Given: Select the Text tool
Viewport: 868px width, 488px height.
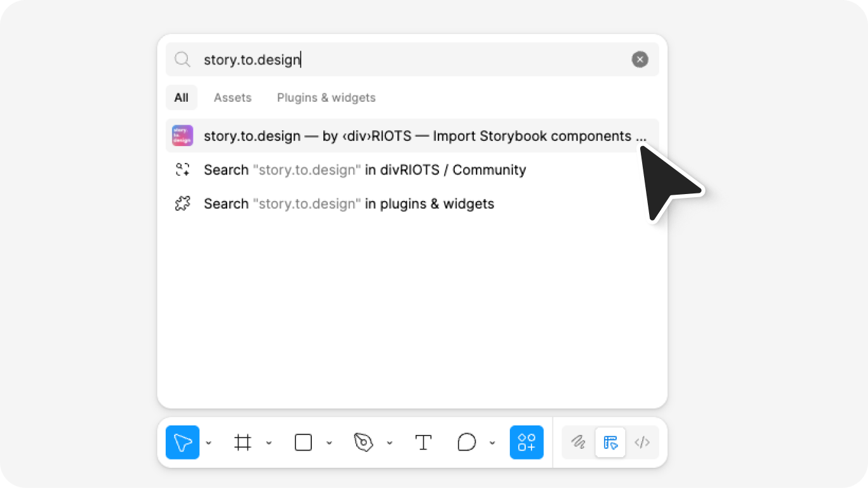Looking at the screenshot, I should click(423, 442).
